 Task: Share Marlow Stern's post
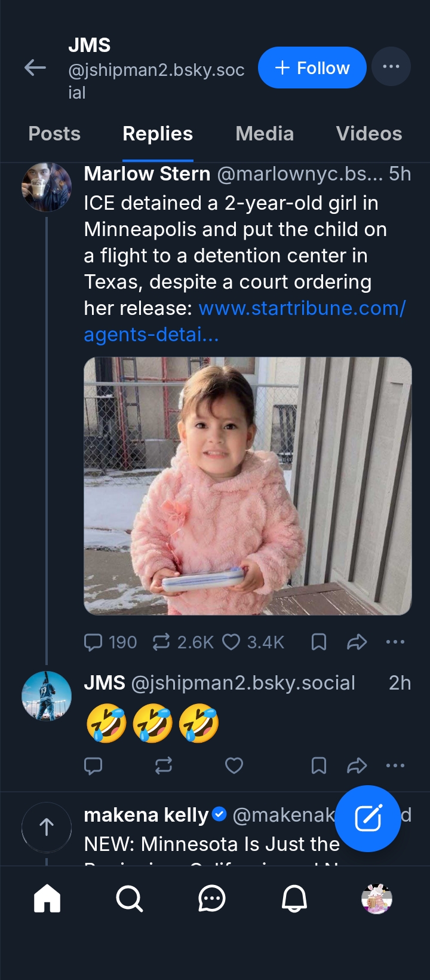point(357,642)
